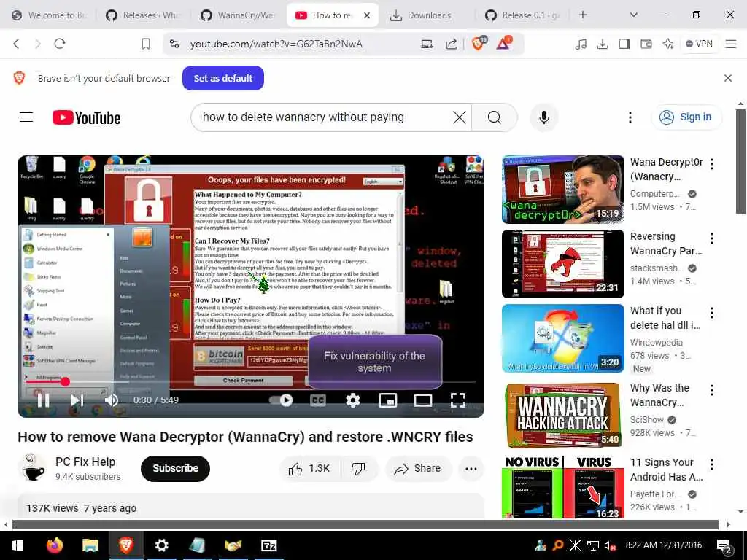Dismiss the default browser notification bar
Screen dimensions: 747x560
(x=728, y=78)
